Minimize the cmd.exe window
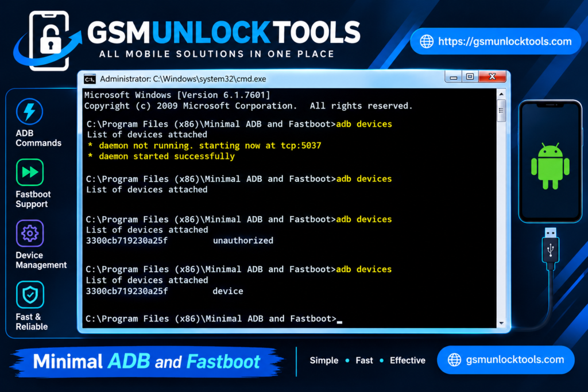The height and width of the screenshot is (392, 588). [454, 77]
